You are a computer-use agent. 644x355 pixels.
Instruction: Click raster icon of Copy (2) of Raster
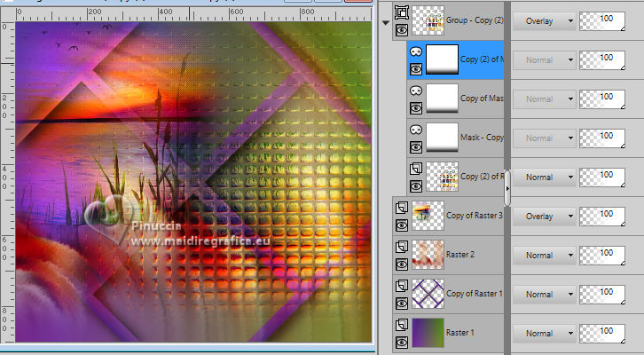point(416,169)
